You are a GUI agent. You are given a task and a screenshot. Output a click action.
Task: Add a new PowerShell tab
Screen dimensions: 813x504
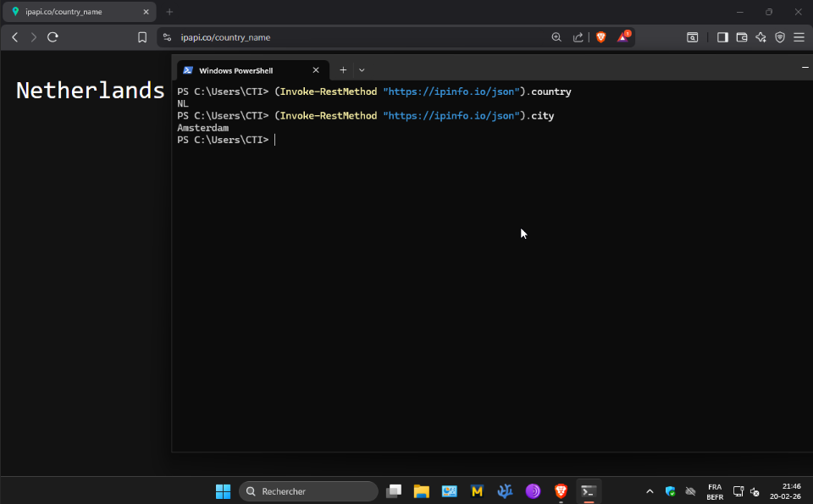(343, 70)
